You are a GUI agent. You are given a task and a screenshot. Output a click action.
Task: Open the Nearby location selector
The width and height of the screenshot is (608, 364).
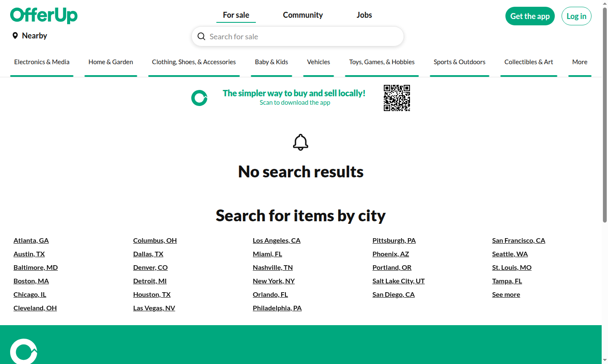[x=34, y=35]
